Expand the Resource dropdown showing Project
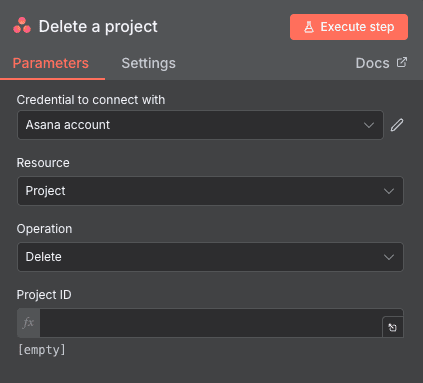 pos(210,191)
